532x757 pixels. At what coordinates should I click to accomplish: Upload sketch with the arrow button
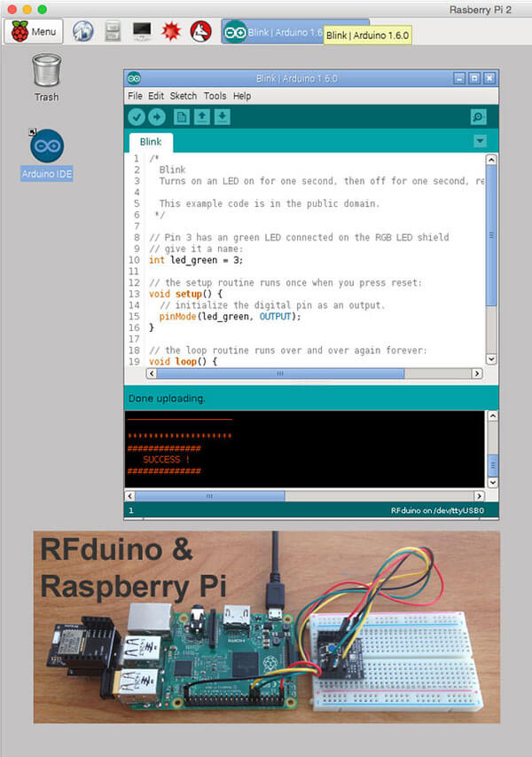[156, 117]
